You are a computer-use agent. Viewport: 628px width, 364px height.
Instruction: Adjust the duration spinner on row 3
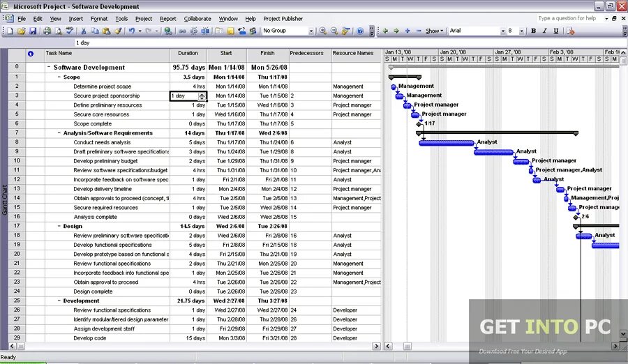click(x=202, y=96)
